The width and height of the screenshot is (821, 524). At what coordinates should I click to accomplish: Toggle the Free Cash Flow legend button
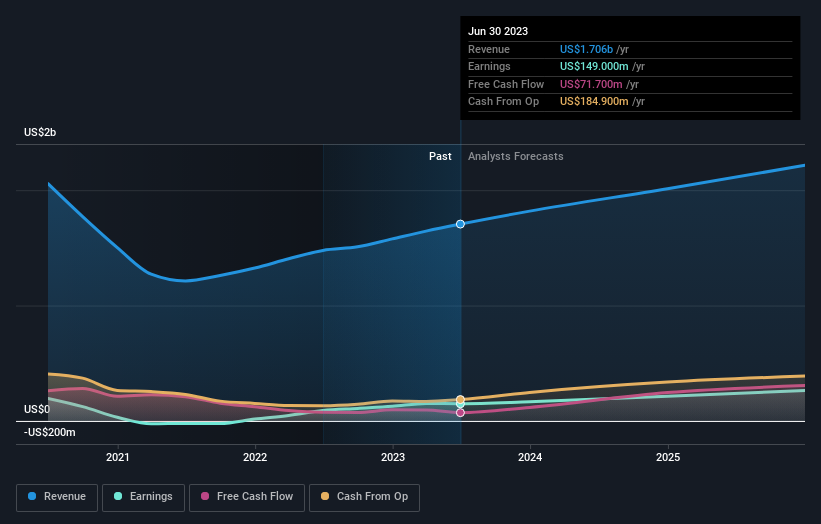pyautogui.click(x=247, y=497)
